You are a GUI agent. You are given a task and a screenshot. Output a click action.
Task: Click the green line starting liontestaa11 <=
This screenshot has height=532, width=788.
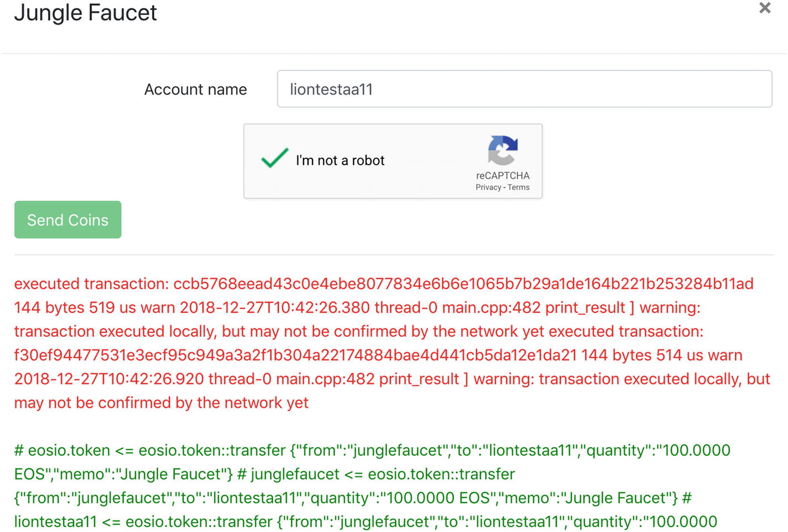[366, 521]
